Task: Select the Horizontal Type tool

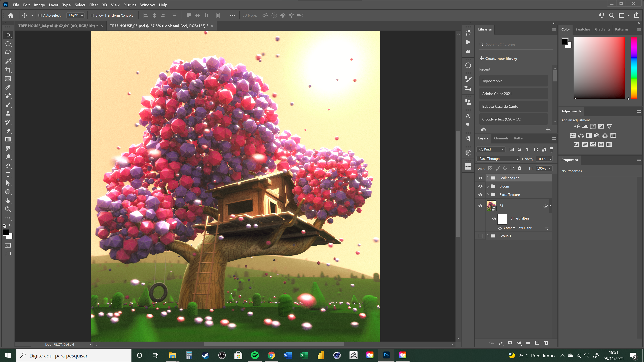Action: (8, 174)
